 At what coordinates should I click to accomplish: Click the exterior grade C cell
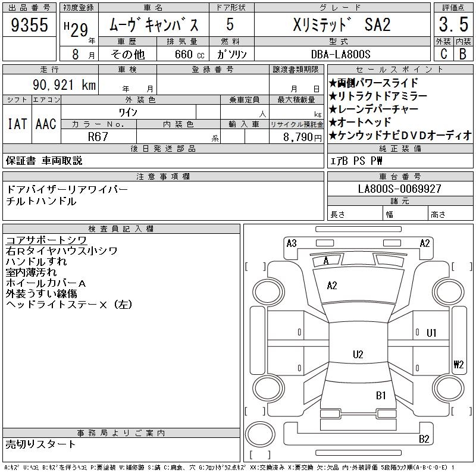(443, 54)
